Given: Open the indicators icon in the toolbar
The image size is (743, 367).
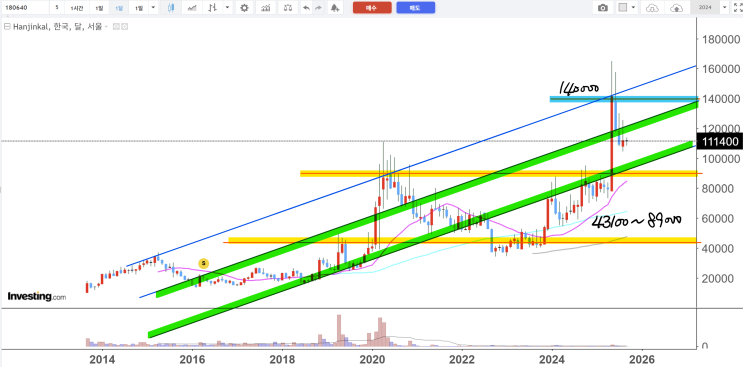Looking at the screenshot, I should (266, 8).
